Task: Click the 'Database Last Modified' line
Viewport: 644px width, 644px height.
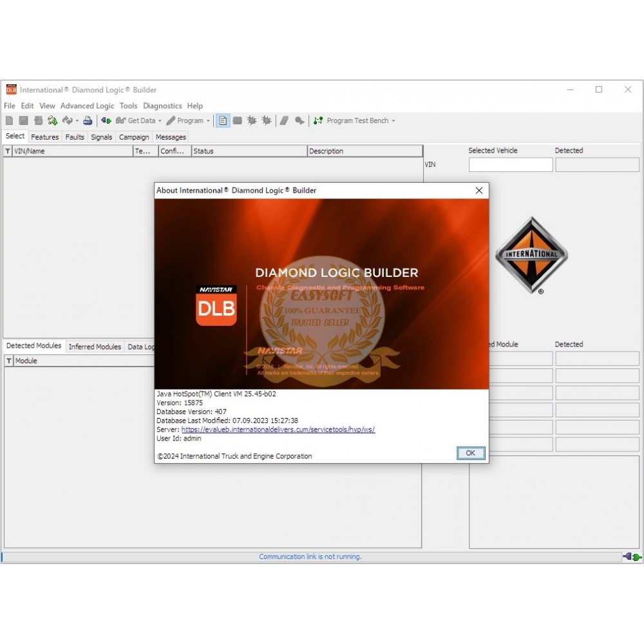Action: pyautogui.click(x=227, y=421)
